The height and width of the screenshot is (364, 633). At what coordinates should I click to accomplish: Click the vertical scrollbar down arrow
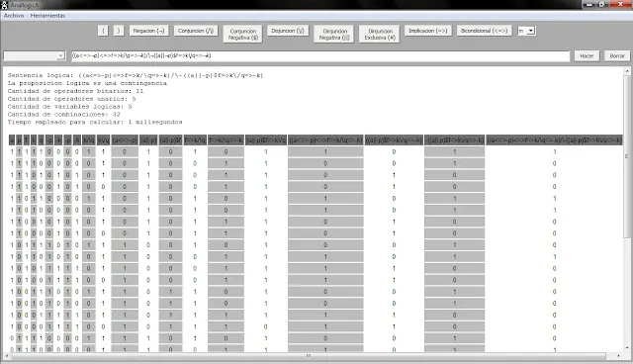pos(627,347)
